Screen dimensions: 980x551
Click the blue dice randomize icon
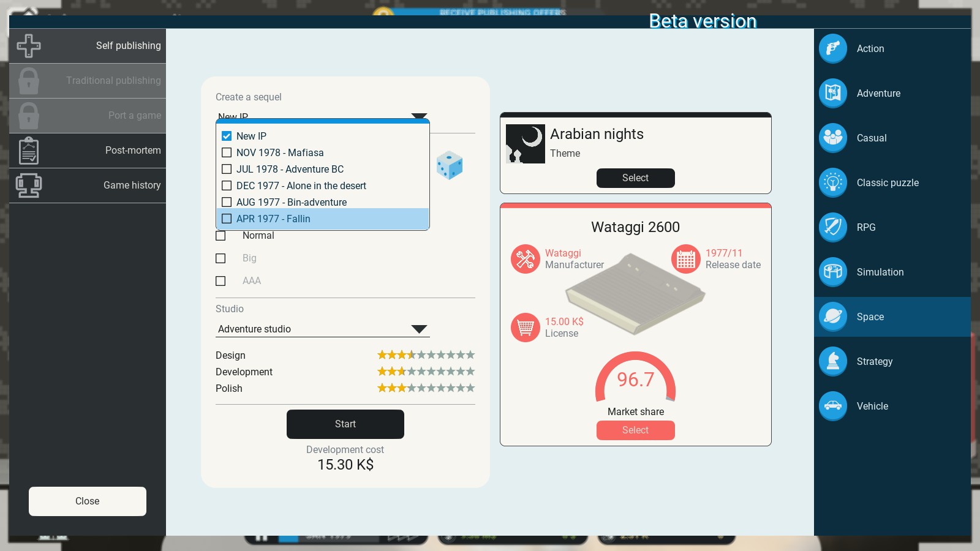point(450,165)
